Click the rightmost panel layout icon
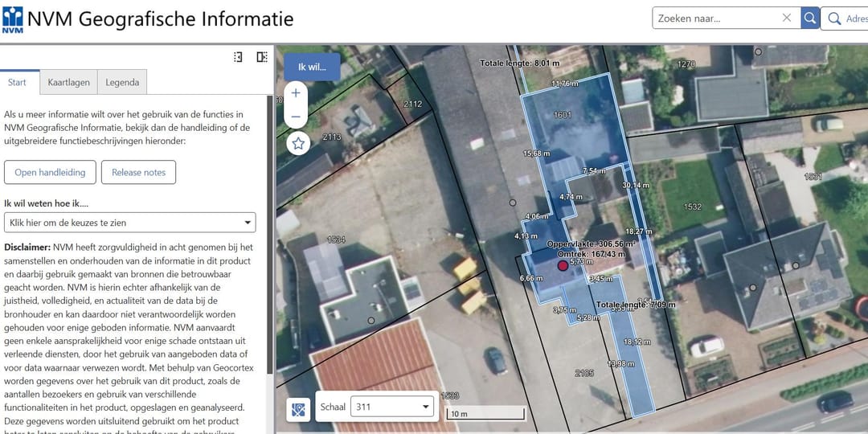 [262, 57]
